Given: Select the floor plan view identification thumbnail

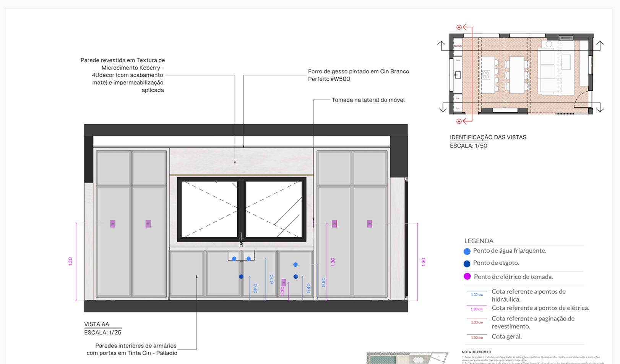Looking at the screenshot, I should (521, 74).
